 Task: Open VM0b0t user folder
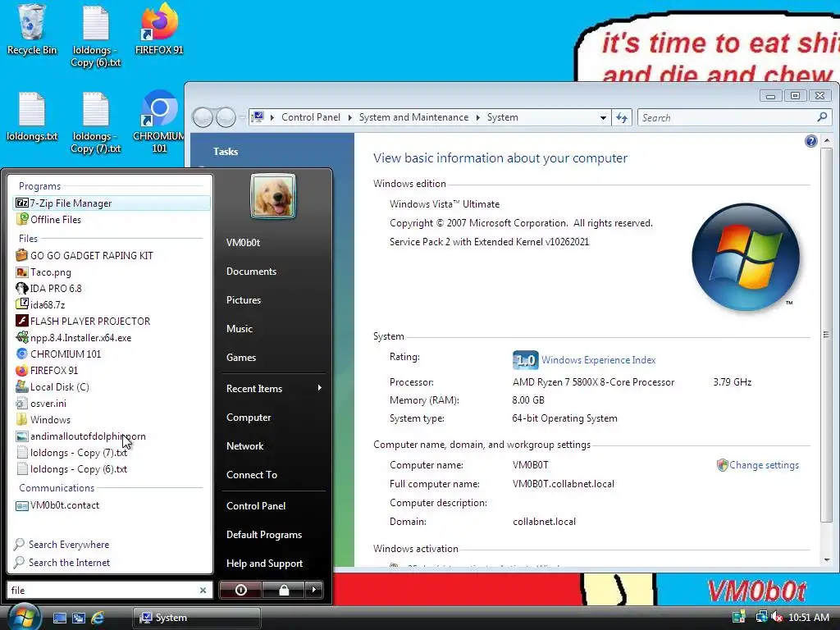click(x=243, y=243)
